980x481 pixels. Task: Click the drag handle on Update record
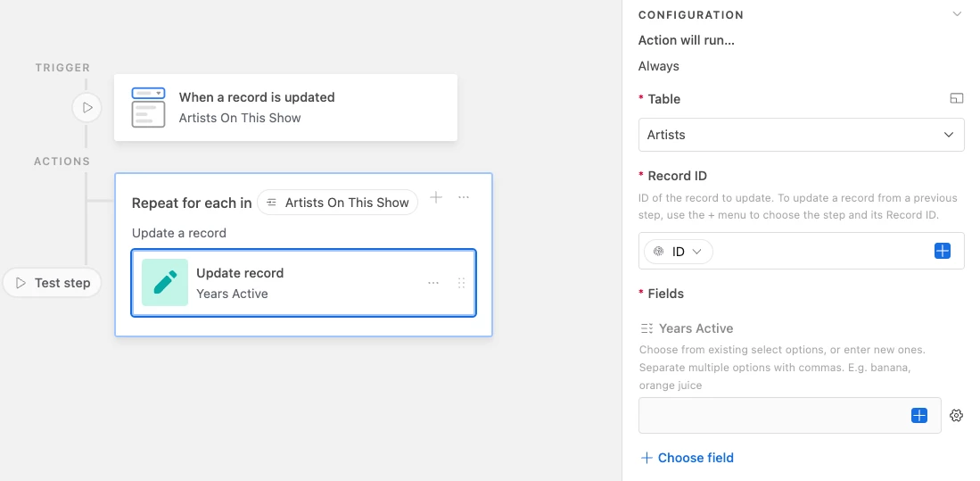[x=461, y=283]
